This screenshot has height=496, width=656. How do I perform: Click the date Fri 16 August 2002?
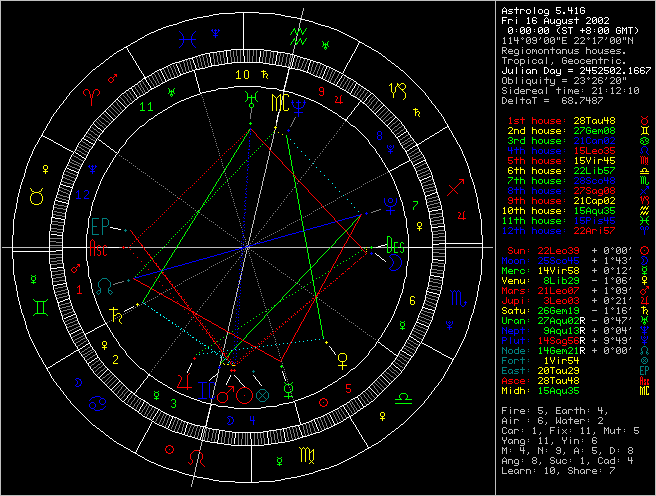(x=556, y=19)
